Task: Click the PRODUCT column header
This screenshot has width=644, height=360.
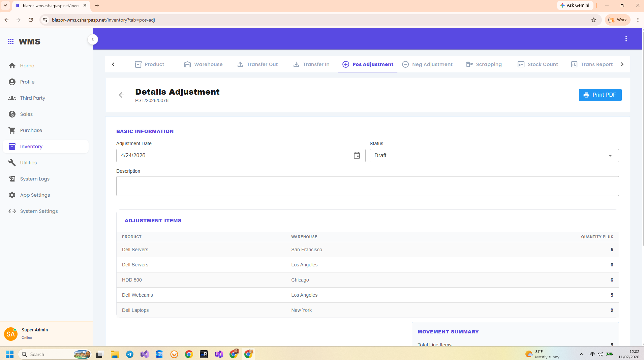Action: click(132, 237)
